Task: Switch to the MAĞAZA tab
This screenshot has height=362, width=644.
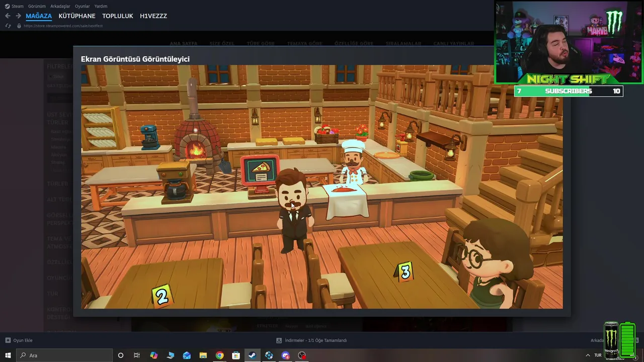Action: (x=39, y=16)
